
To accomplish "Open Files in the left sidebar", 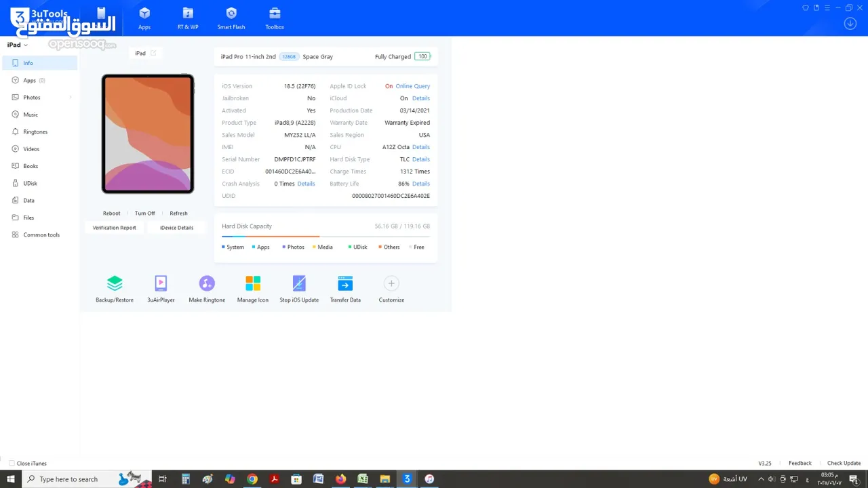I will click(39, 218).
